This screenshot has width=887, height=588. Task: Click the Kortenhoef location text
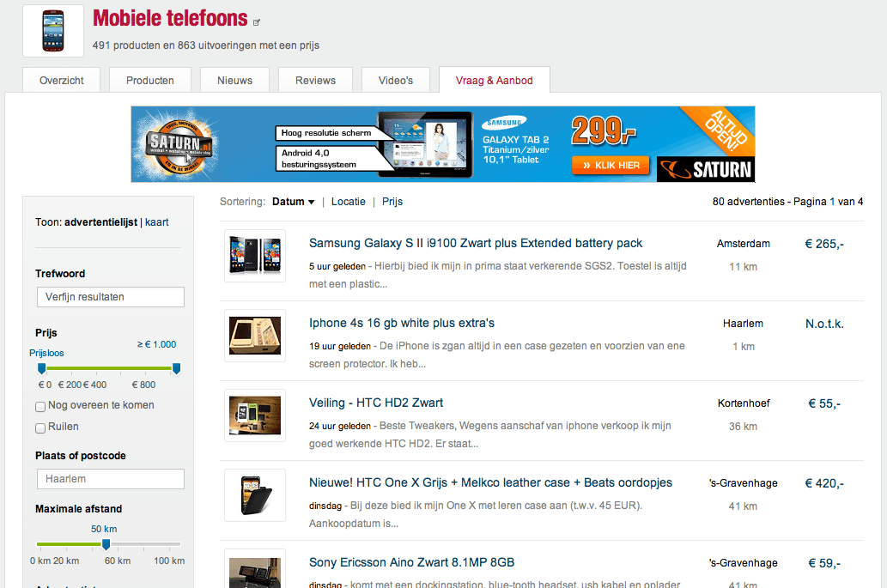(x=744, y=403)
